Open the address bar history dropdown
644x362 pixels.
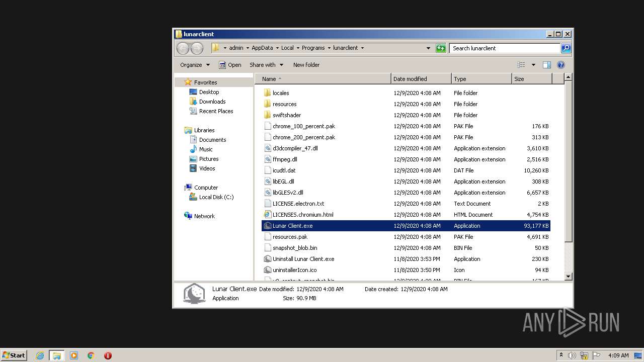[x=428, y=48]
